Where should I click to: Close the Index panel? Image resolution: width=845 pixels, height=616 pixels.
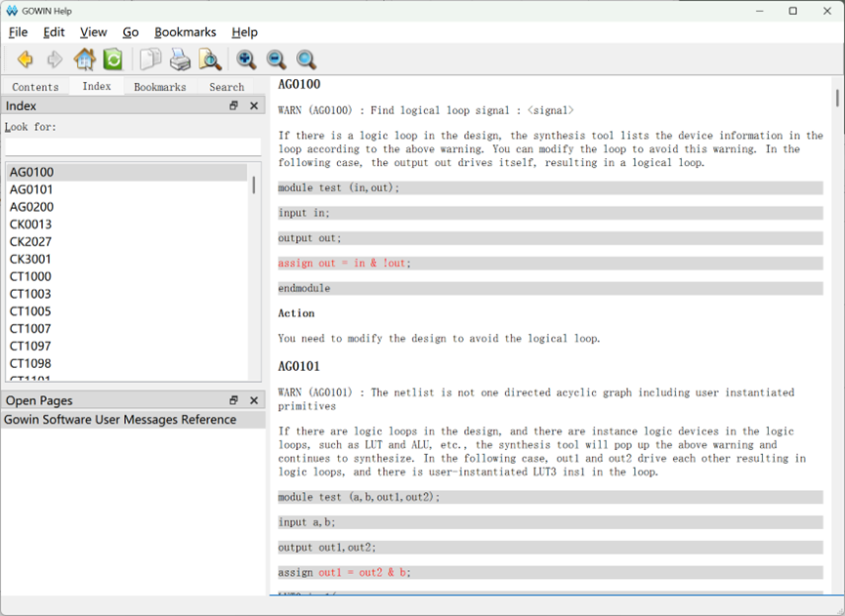click(x=254, y=105)
